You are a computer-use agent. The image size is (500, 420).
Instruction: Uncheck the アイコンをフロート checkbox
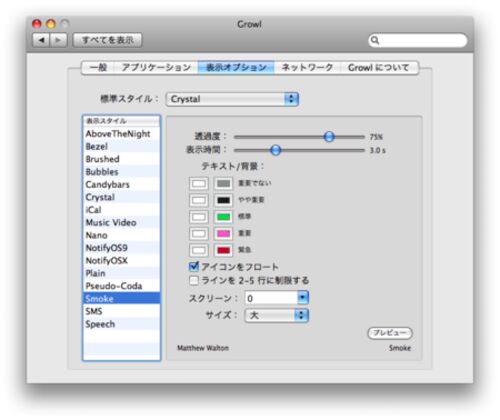coord(194,267)
